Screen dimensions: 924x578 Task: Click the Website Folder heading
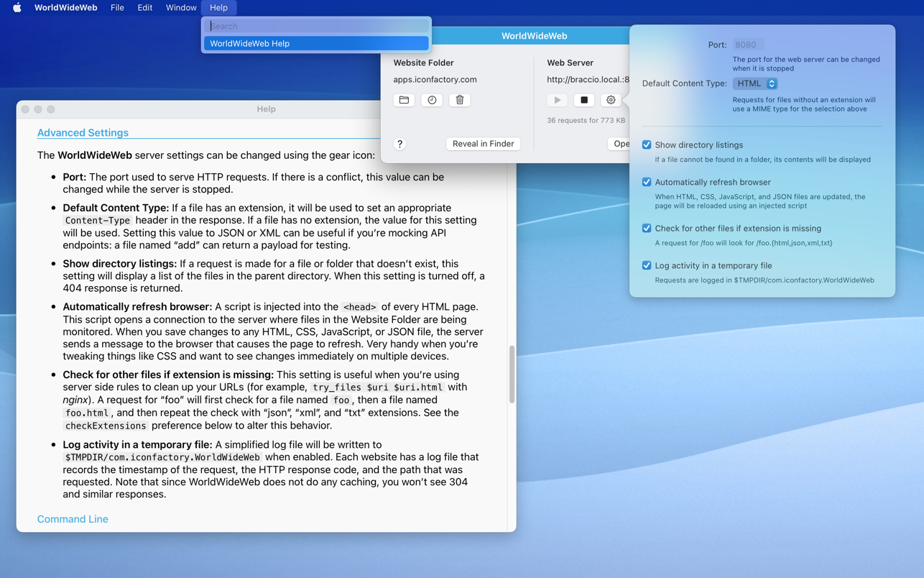tap(423, 63)
